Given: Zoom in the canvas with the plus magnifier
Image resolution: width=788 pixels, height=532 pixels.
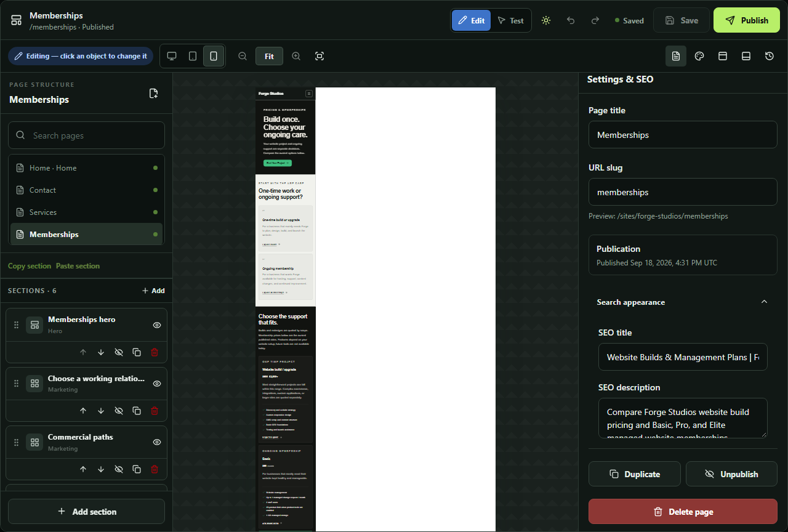Looking at the screenshot, I should tap(296, 56).
